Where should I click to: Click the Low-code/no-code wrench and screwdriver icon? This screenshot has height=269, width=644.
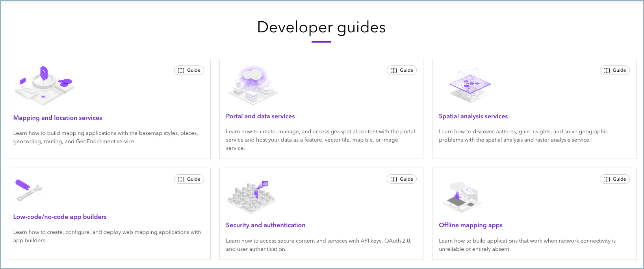tap(29, 190)
